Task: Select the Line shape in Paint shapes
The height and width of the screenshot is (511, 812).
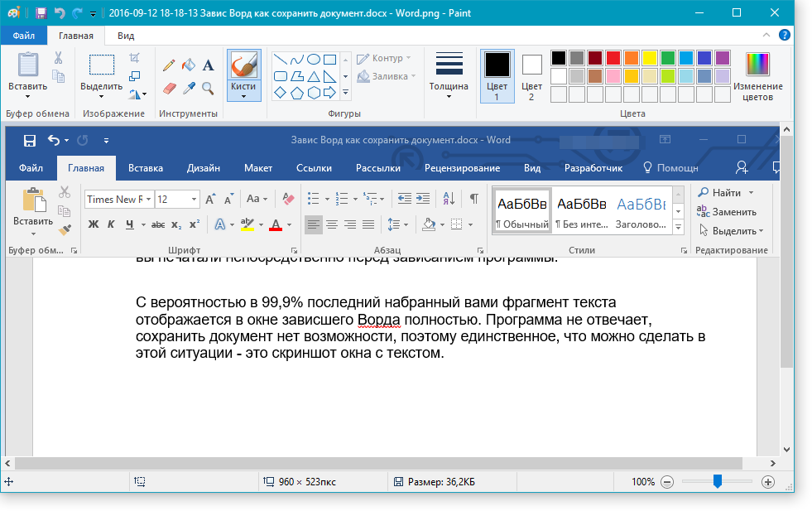Action: [x=280, y=59]
